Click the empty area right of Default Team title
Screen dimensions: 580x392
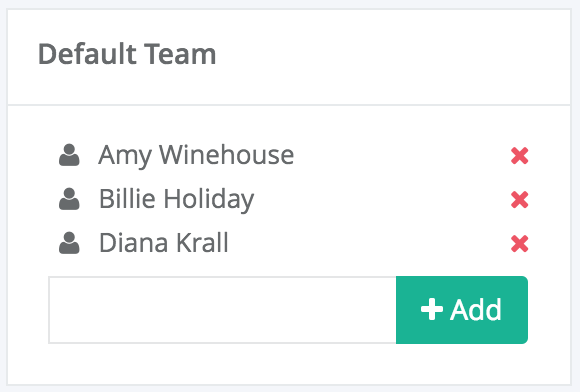[392, 55]
